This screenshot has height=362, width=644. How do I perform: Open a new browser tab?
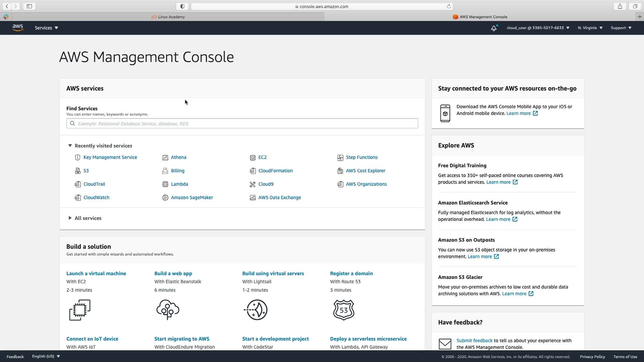tap(640, 17)
